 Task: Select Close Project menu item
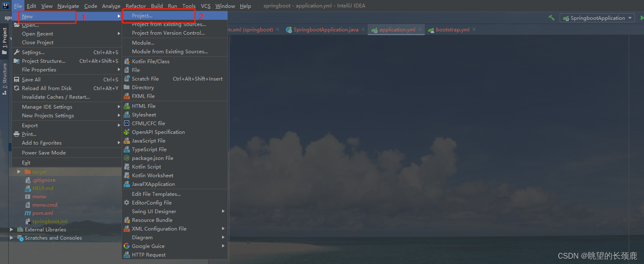pyautogui.click(x=67, y=42)
